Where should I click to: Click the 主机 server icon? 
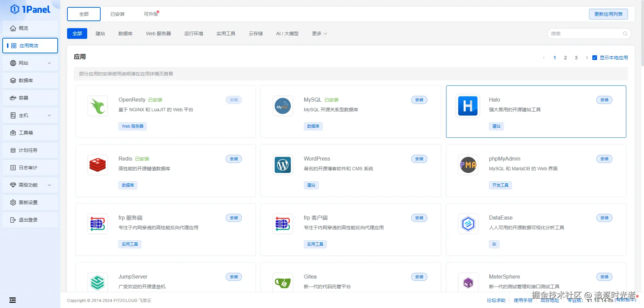(x=13, y=115)
